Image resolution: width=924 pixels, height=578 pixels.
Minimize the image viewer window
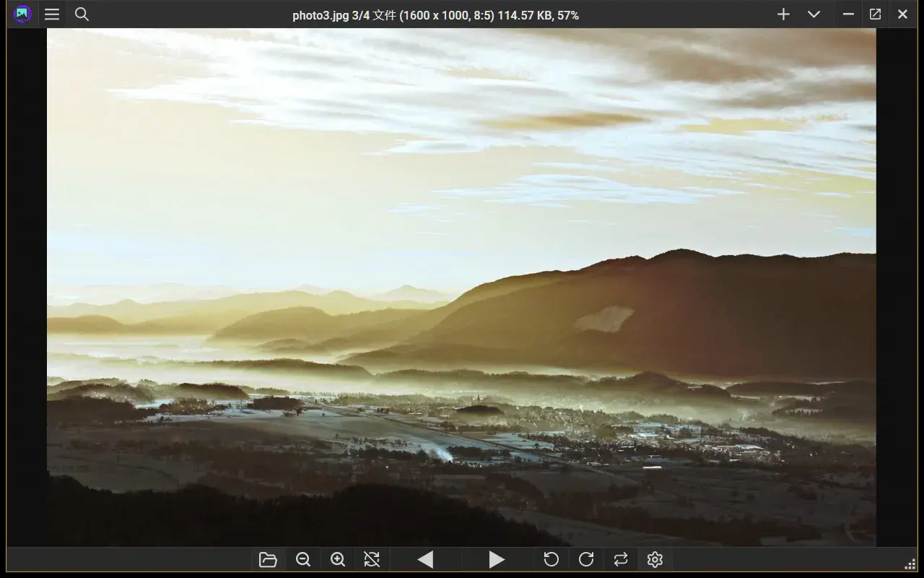tap(849, 14)
